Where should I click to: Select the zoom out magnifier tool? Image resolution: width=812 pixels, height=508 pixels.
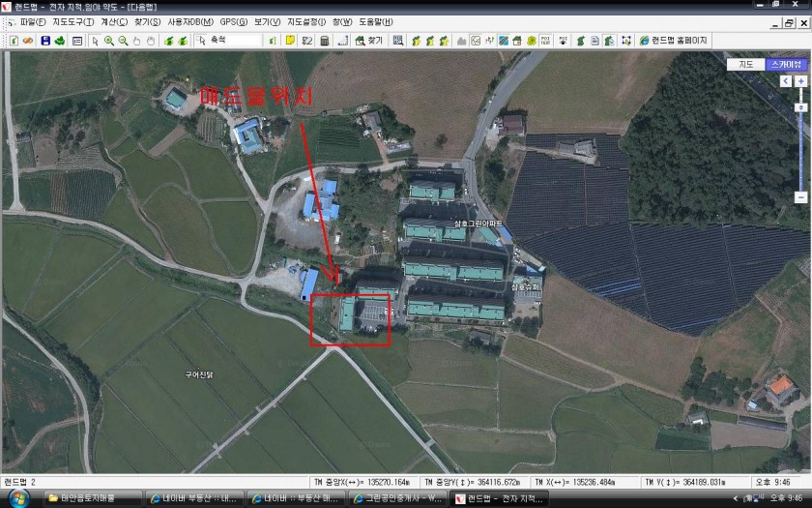tap(124, 41)
